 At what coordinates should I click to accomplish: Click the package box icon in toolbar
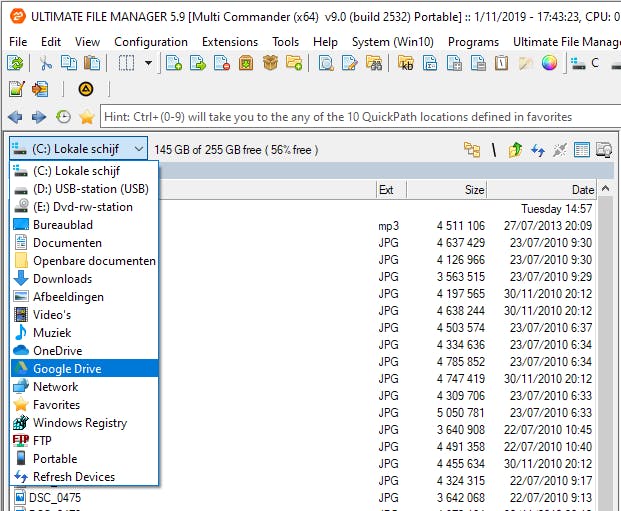(x=270, y=63)
